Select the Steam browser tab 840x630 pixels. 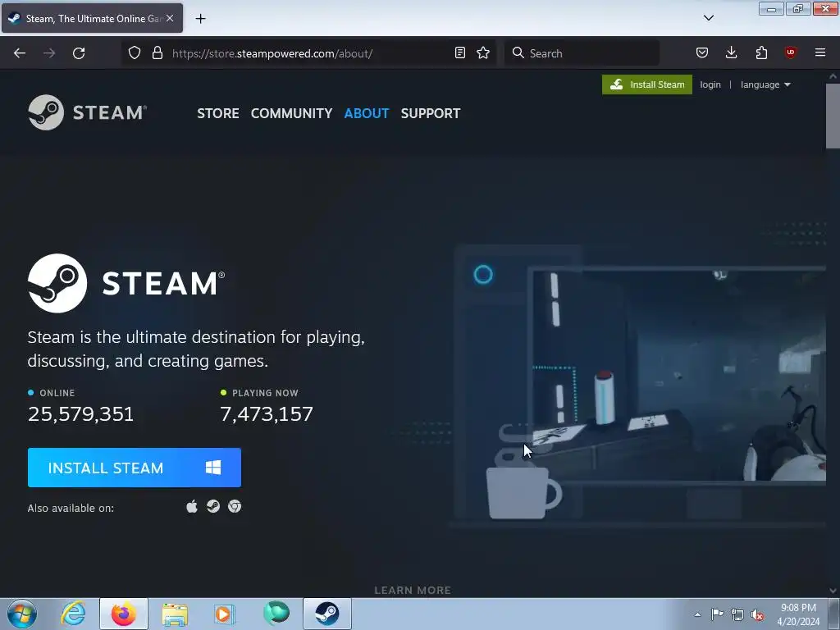(92, 18)
